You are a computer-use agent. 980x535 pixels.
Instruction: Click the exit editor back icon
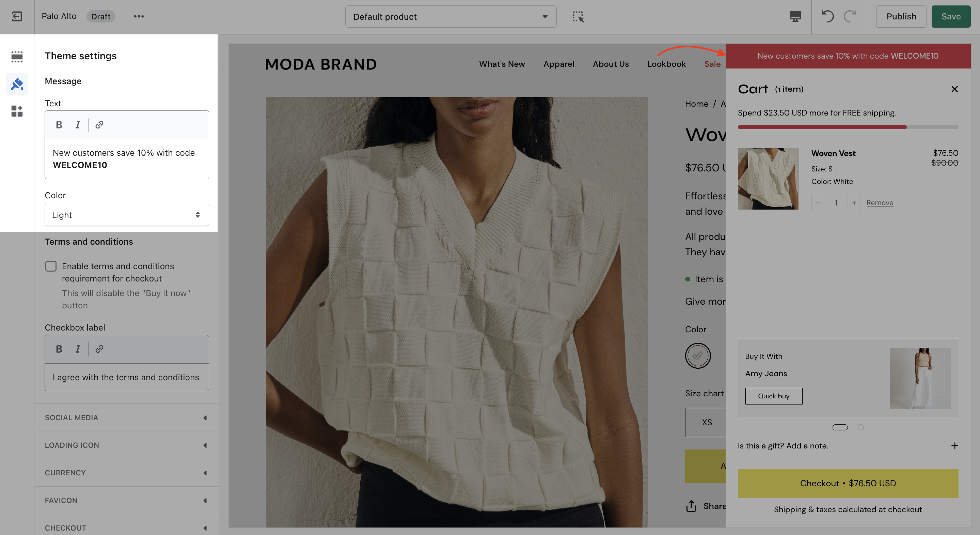click(x=17, y=16)
